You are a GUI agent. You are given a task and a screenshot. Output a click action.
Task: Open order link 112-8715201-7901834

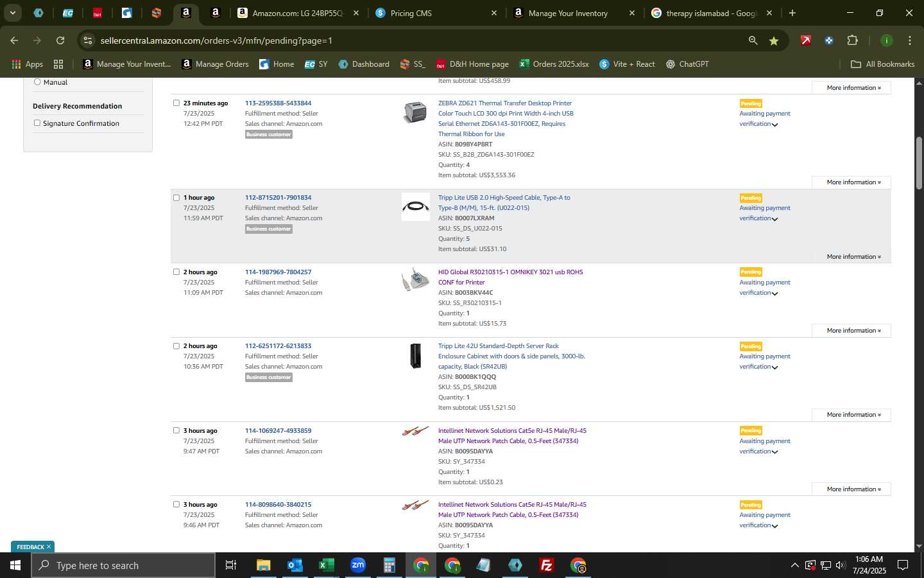pos(278,197)
